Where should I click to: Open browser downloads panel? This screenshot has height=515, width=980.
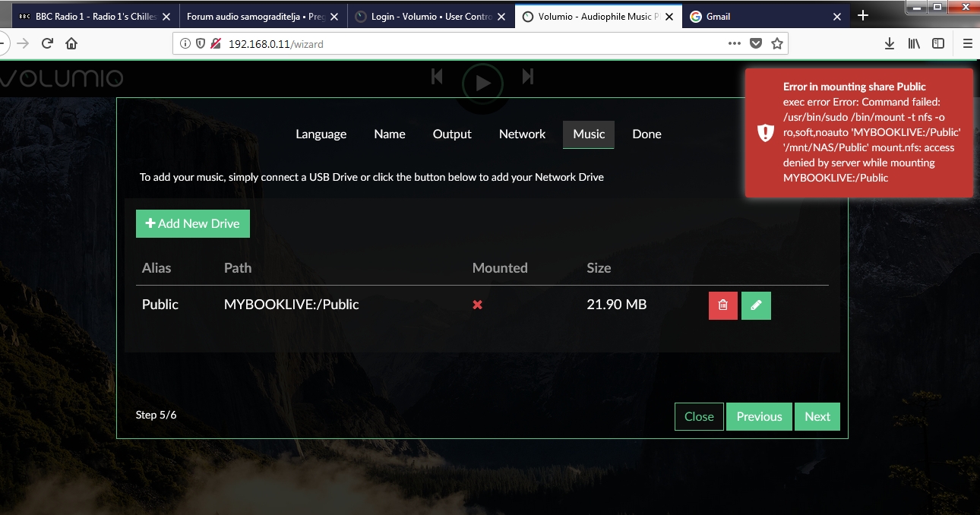890,44
